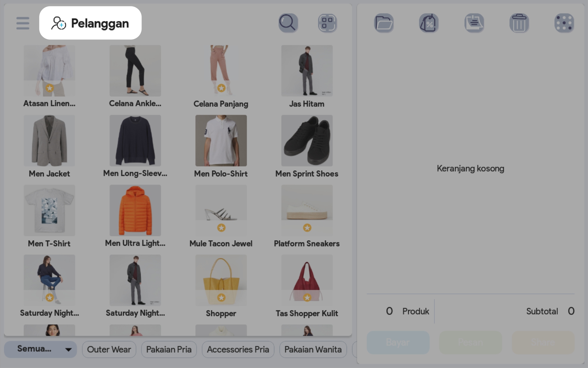Switch to Pakaian Wanita category

(x=313, y=350)
